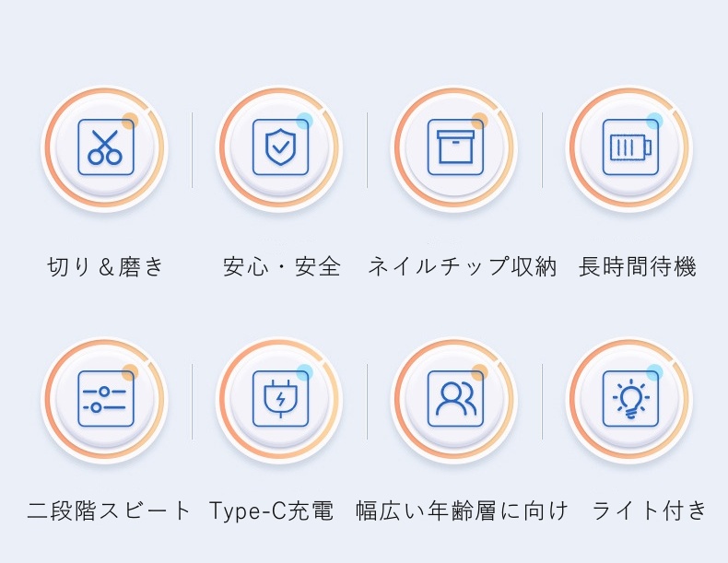Screen dimensions: 728x563
Task: Click the scissors cut and polish icon
Action: click(104, 147)
